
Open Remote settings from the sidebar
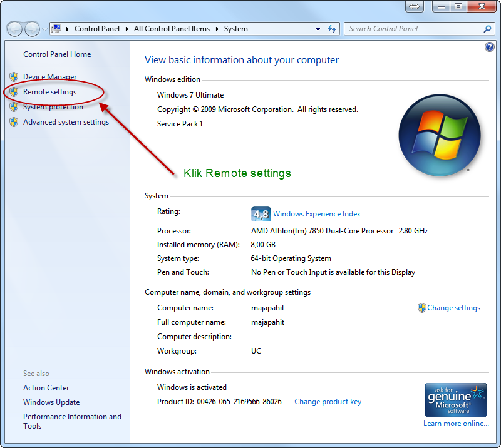pos(50,91)
